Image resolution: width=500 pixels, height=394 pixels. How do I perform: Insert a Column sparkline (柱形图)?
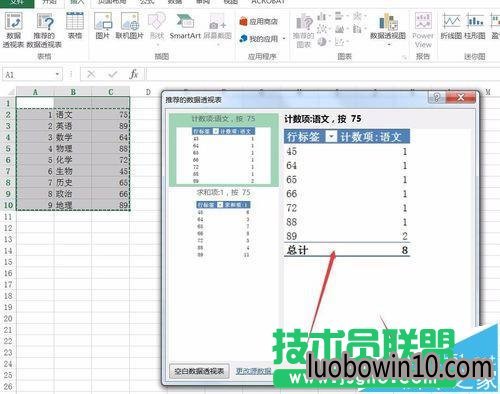[x=475, y=26]
